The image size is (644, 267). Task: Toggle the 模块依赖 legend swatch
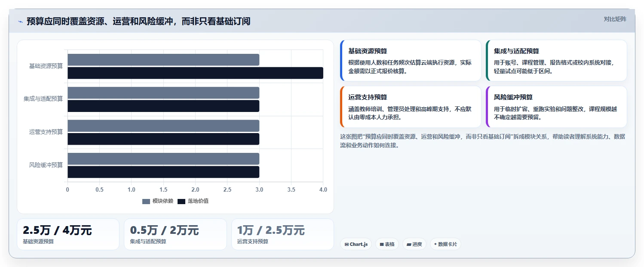pos(146,201)
